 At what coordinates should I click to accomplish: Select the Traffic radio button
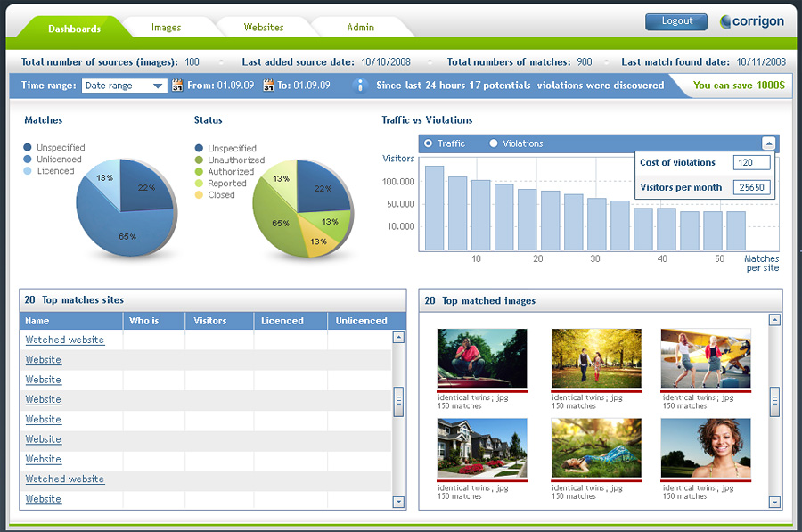pyautogui.click(x=429, y=143)
